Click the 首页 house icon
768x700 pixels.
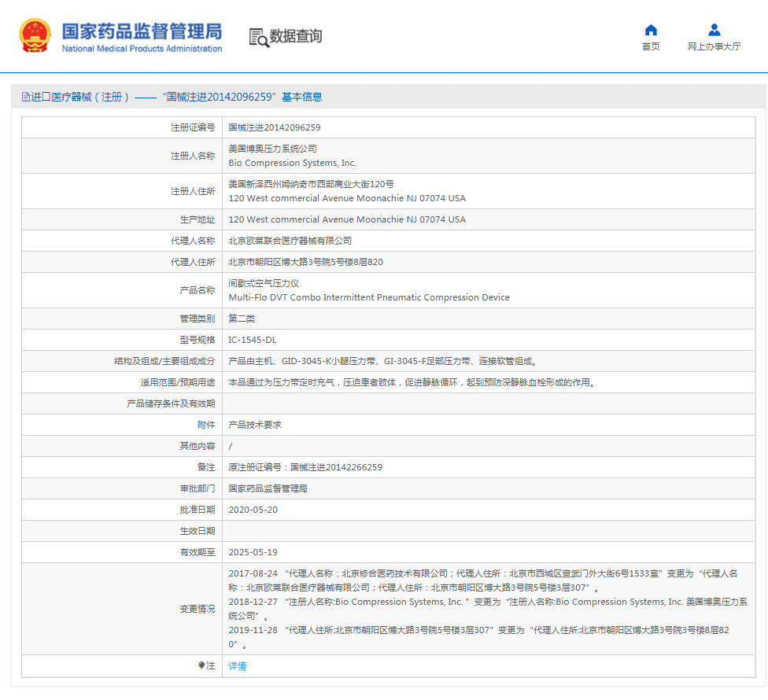pyautogui.click(x=651, y=30)
